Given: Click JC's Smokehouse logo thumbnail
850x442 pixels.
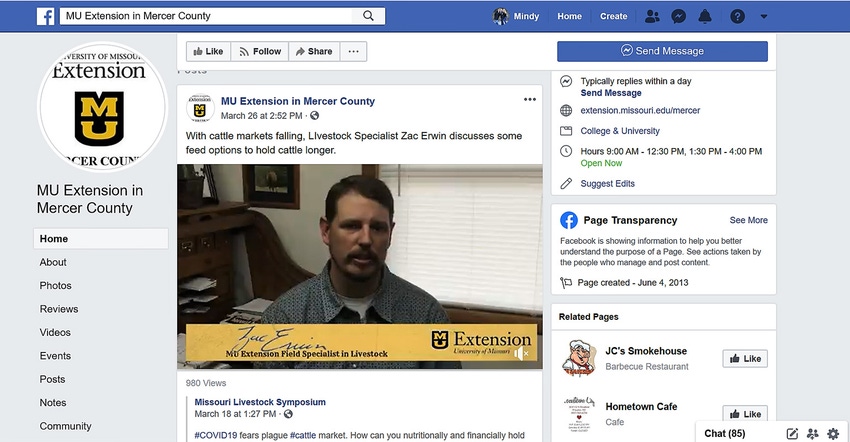Looking at the screenshot, I should tap(579, 358).
